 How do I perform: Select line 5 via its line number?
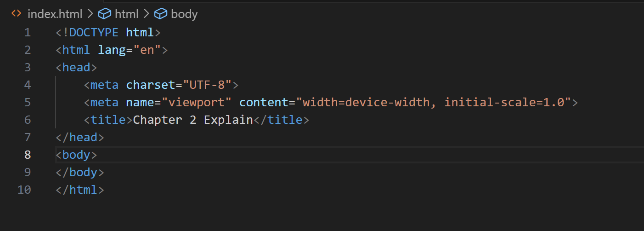pyautogui.click(x=28, y=103)
